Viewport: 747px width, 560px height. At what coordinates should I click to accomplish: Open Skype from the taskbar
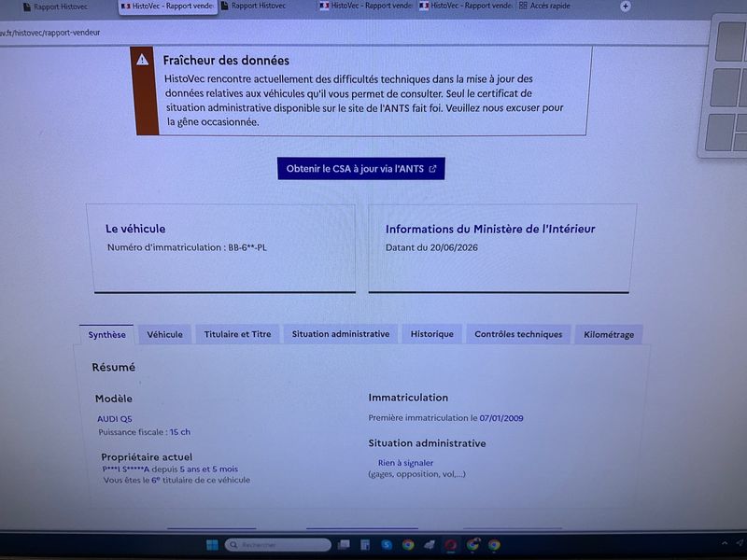[x=387, y=545]
